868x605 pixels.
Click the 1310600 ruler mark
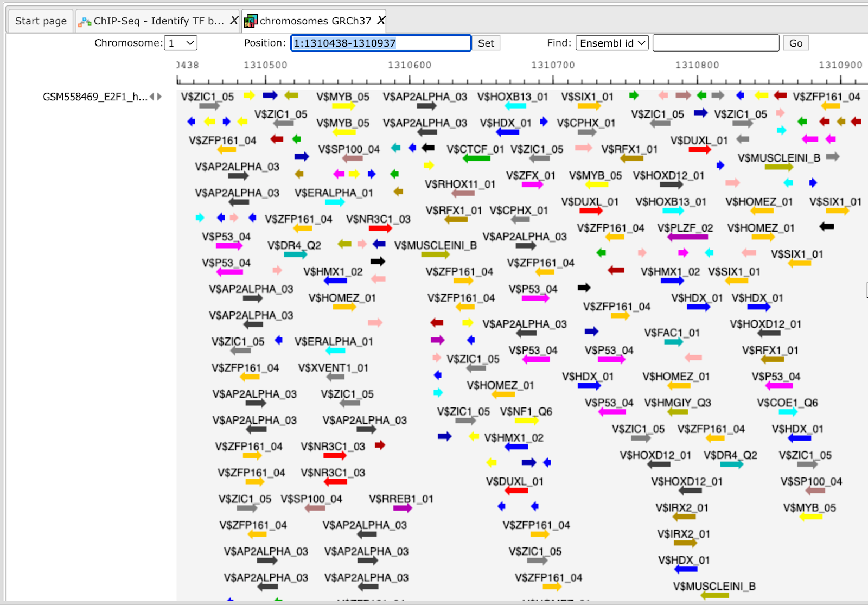pos(410,65)
